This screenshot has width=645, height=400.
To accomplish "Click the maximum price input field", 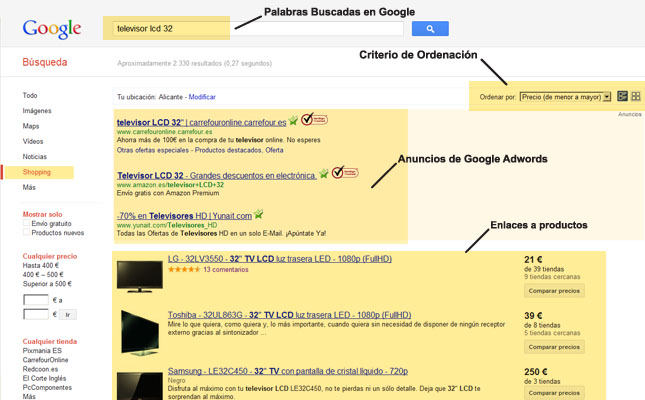I will [36, 314].
